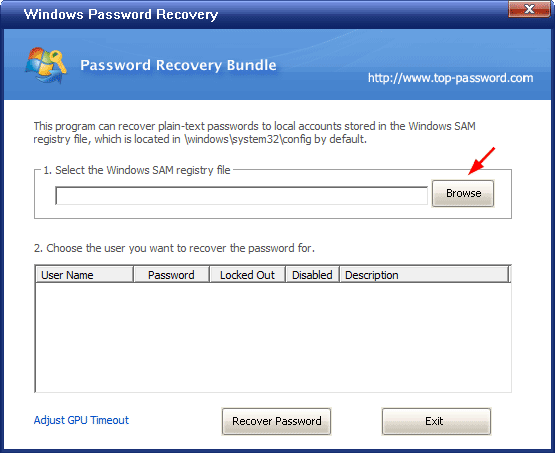Focus the SAM registry file path field
Image resolution: width=555 pixels, height=453 pixels.
[241, 196]
